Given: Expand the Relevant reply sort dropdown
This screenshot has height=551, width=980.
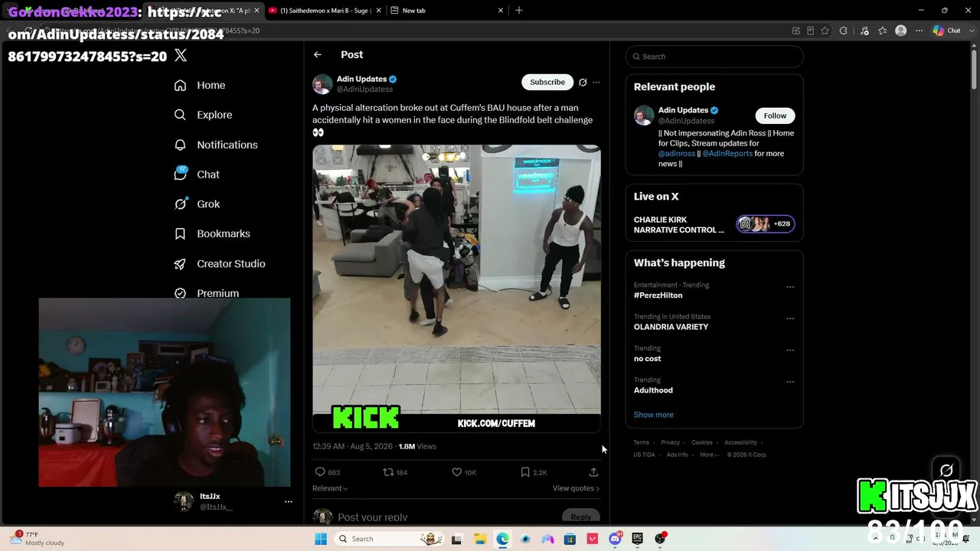Looking at the screenshot, I should (x=330, y=488).
